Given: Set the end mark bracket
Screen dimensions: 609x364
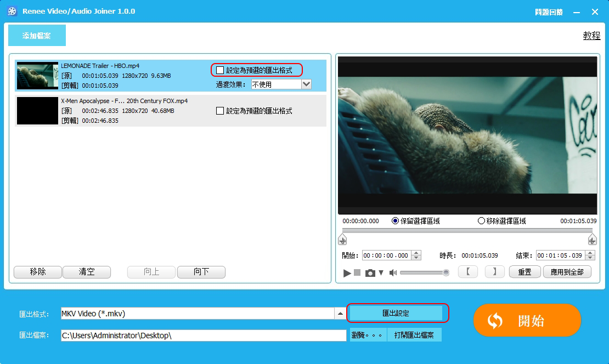Looking at the screenshot, I should click(494, 272).
